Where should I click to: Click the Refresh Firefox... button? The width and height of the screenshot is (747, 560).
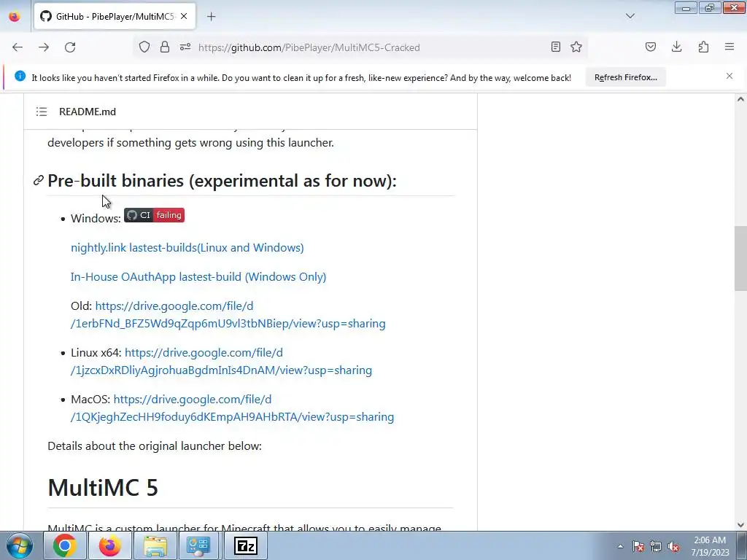(x=625, y=77)
